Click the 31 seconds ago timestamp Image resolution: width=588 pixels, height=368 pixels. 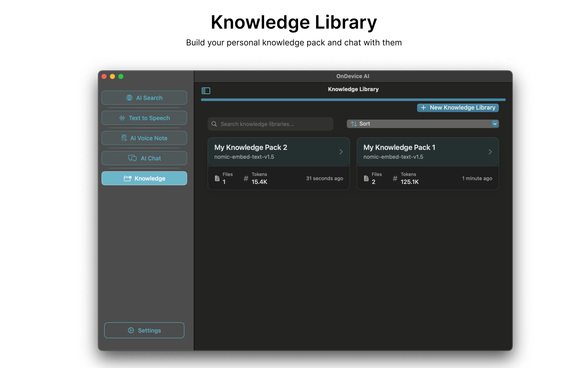pos(324,178)
